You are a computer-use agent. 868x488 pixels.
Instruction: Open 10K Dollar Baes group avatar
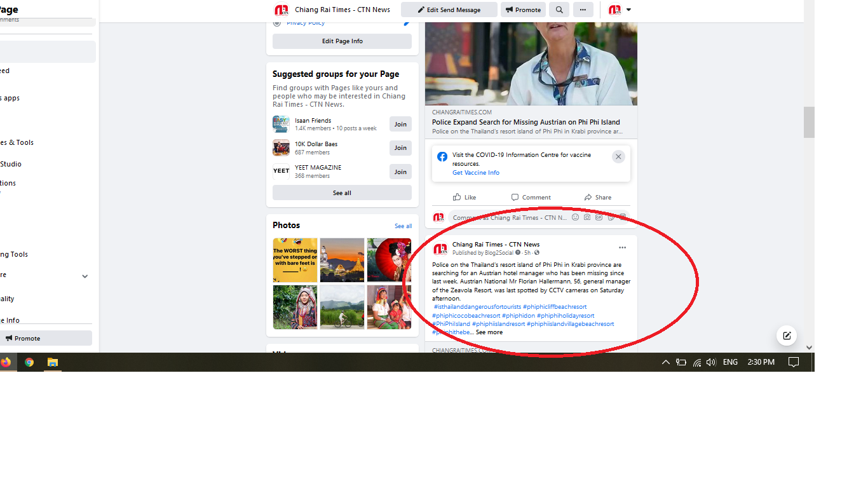click(x=281, y=147)
